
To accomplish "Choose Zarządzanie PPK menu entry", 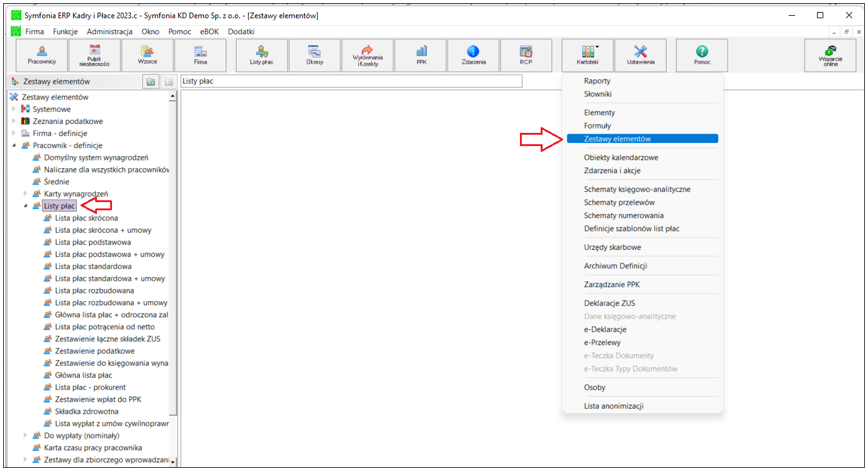I will (x=642, y=285).
